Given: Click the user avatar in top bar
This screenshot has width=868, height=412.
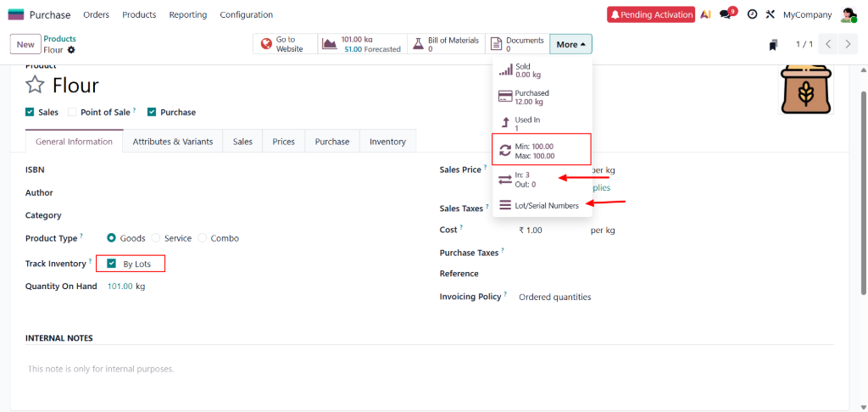Looking at the screenshot, I should point(848,14).
